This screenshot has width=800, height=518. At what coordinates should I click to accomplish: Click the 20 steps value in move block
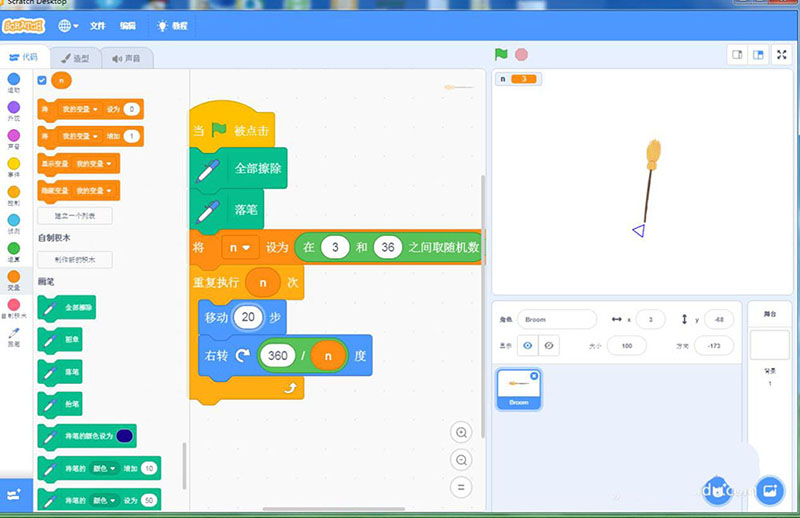click(x=248, y=317)
